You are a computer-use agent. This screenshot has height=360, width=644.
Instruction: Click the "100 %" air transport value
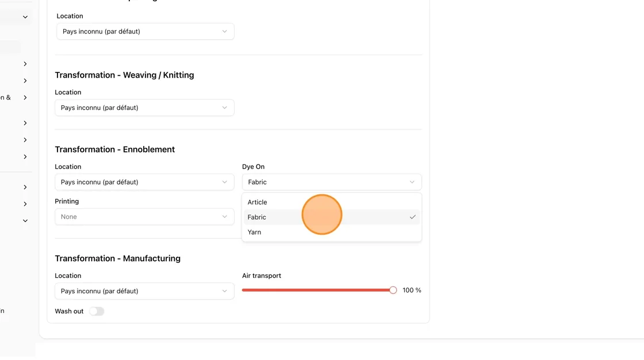pos(412,290)
